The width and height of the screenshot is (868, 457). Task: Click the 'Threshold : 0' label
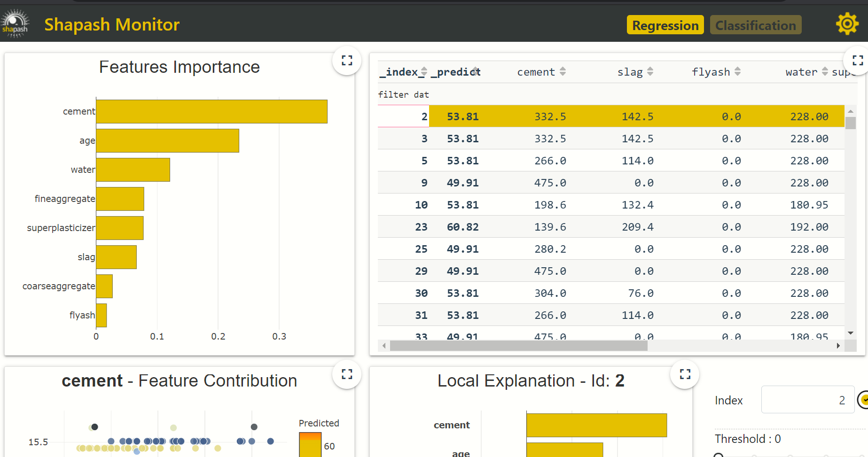pos(747,439)
